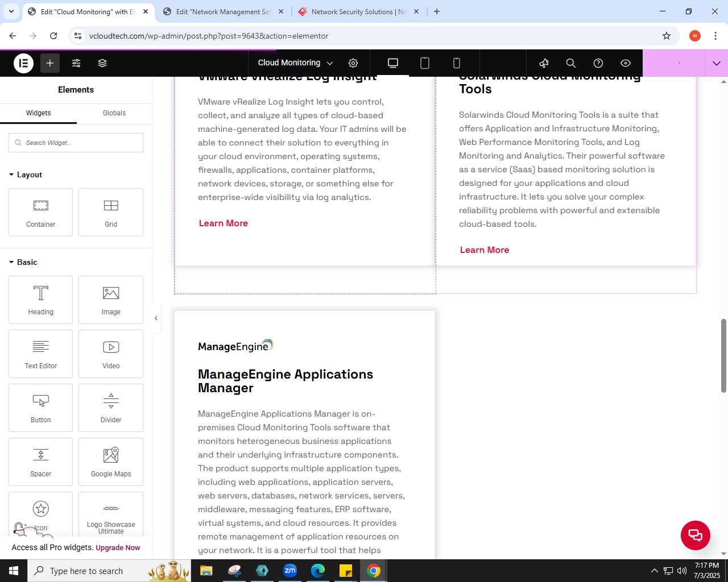Viewport: 728px width, 582px height.
Task: Open browser tab search dropdown
Action: point(11,11)
